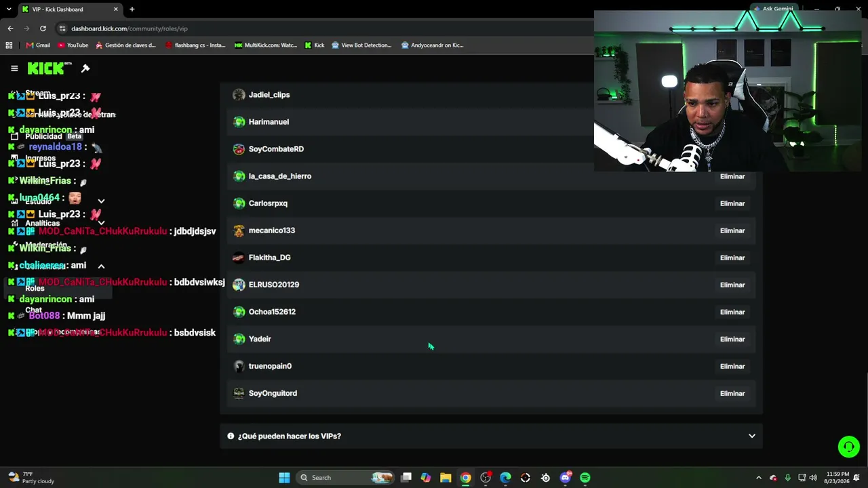This screenshot has width=868, height=488.
Task: Click Ochoa152612's avatar icon
Action: 239,312
